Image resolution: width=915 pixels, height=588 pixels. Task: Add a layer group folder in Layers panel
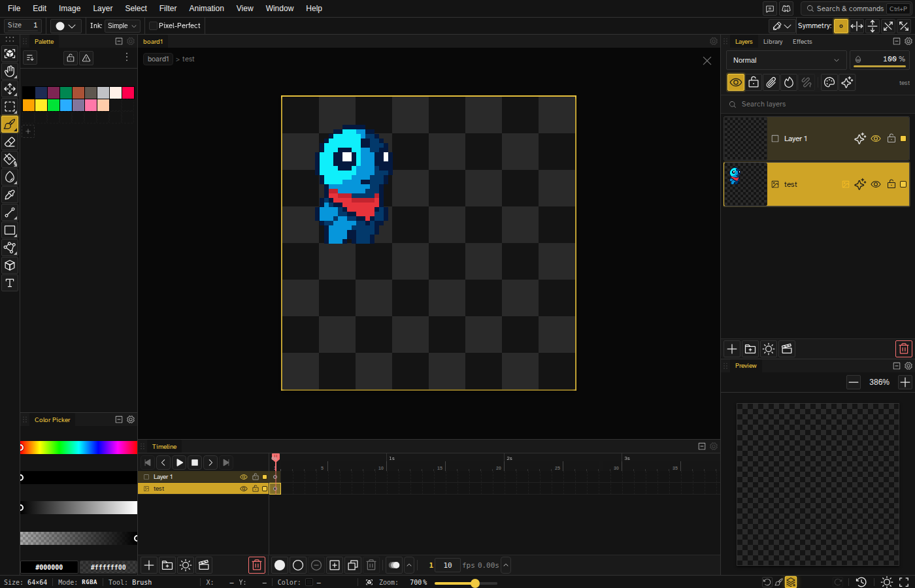tap(750, 349)
